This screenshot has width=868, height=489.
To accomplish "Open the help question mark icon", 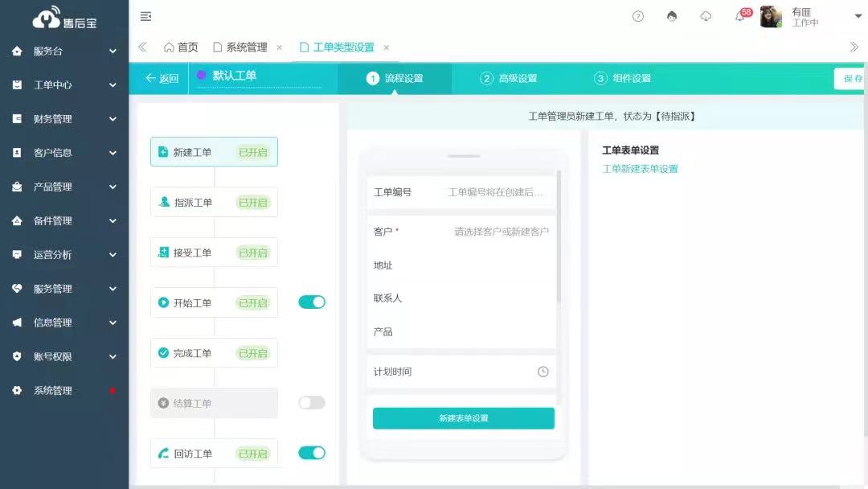I will (x=638, y=16).
